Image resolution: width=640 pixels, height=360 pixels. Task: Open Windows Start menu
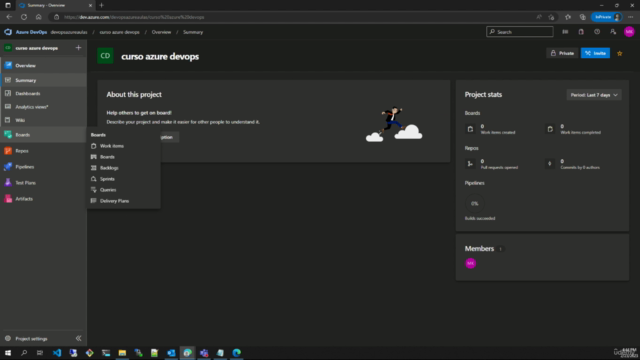click(x=8, y=353)
